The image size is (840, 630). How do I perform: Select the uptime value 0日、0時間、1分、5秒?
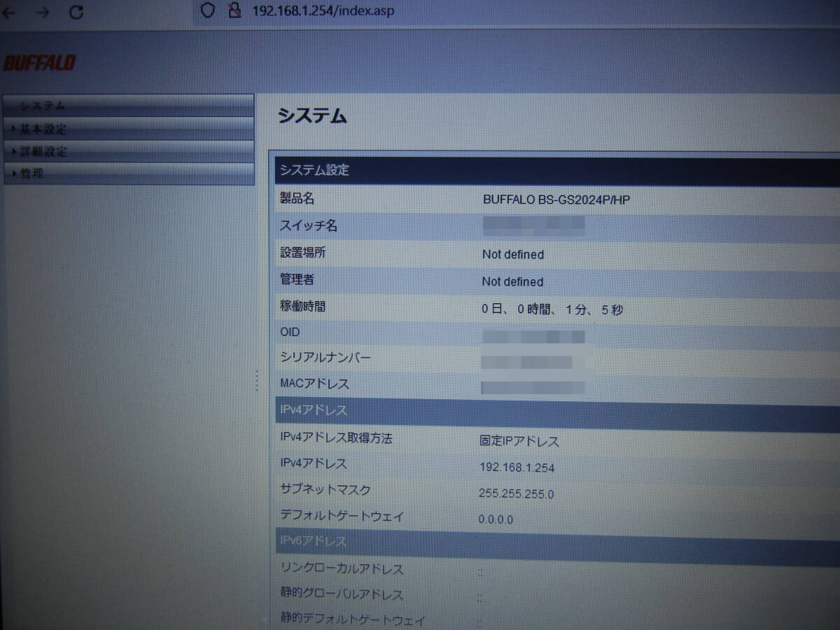click(552, 309)
